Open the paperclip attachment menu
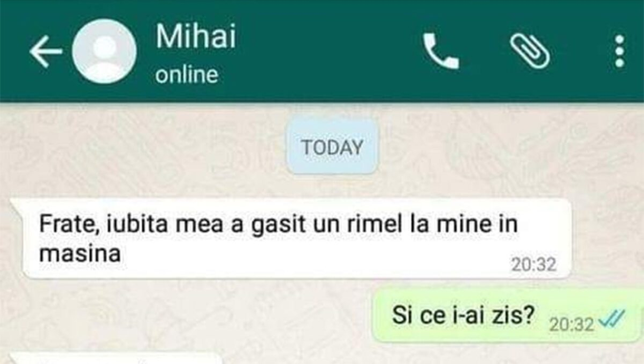Viewport: 644px width, 364px height. pyautogui.click(x=530, y=51)
